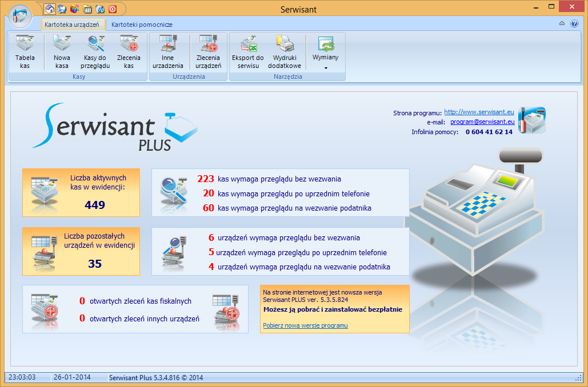Open Zlecenia urządzeń ribbon button
Screen dimensions: 588x387
click(x=208, y=52)
